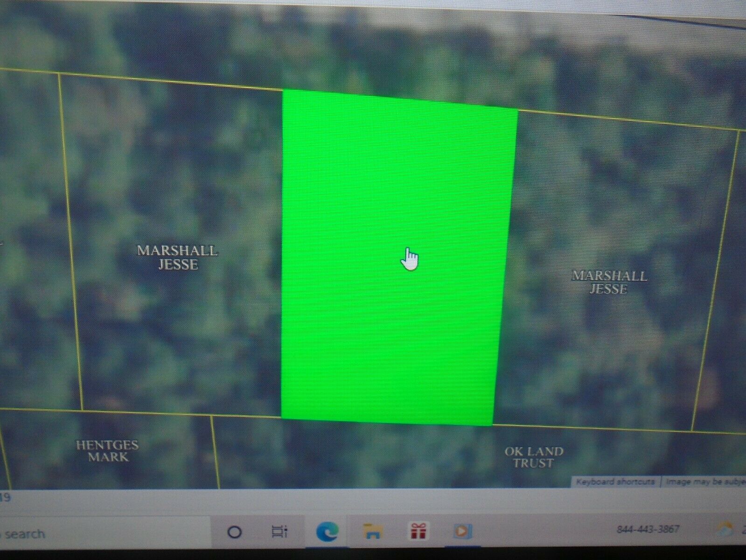
Task: Select the left MARSHALL JESSE parcel label
Action: pos(178,258)
